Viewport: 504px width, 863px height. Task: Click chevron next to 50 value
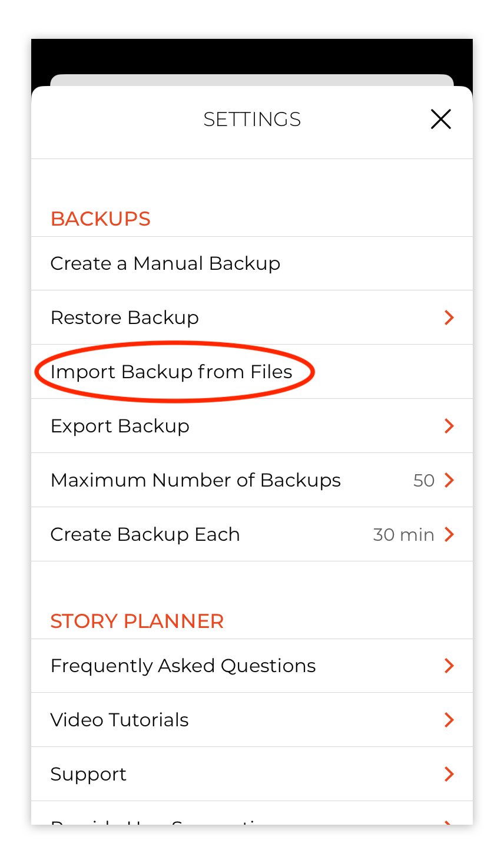449,480
